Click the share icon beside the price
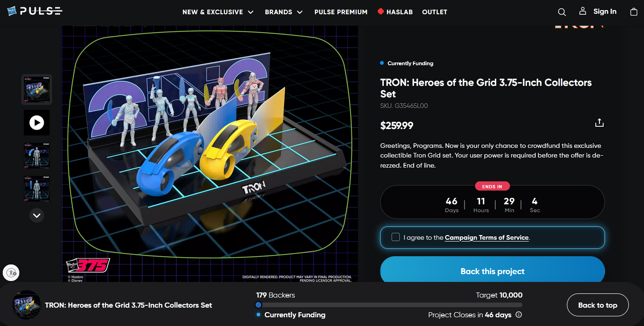 pos(599,123)
